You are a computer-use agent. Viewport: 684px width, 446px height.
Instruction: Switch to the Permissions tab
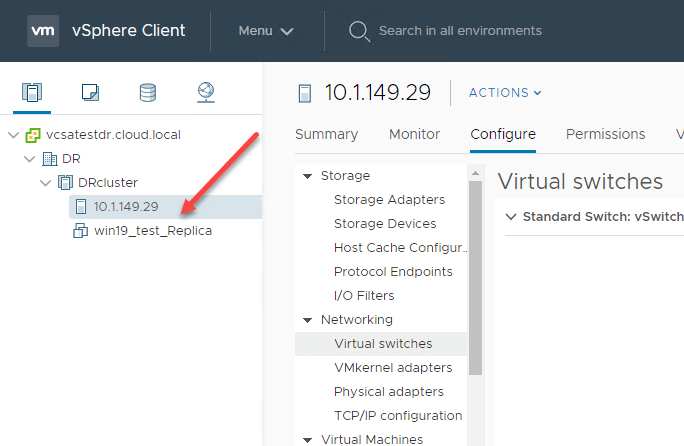(x=605, y=134)
